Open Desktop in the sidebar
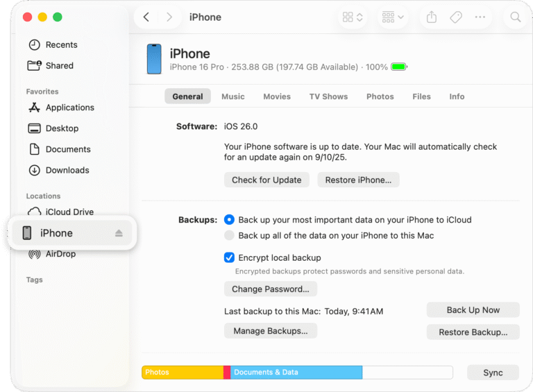533x392 pixels. (x=53, y=128)
